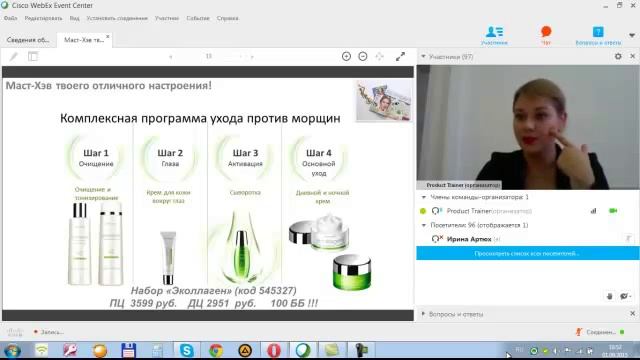Open the Вопросы и ответы toolbar icon

tap(598, 35)
